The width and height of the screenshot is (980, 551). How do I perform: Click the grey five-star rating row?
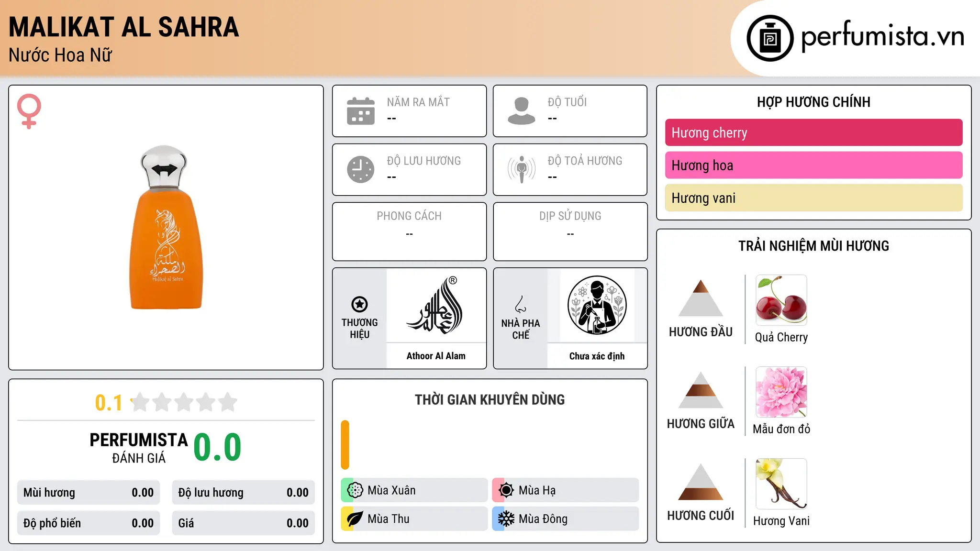(184, 402)
